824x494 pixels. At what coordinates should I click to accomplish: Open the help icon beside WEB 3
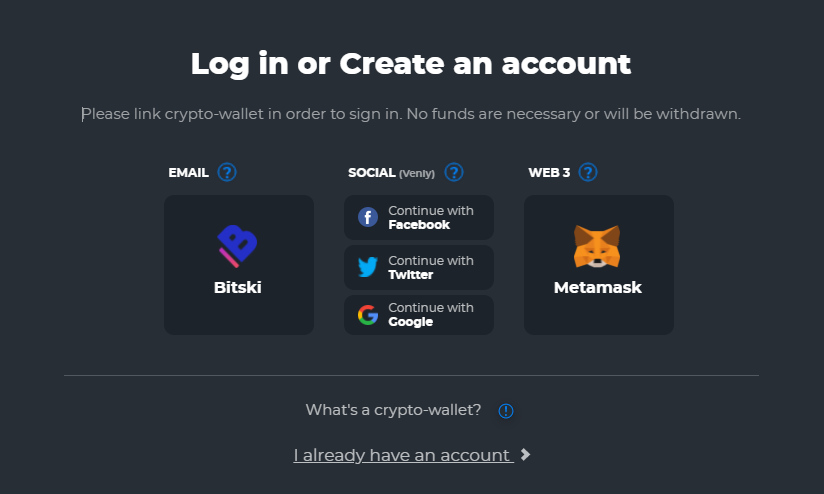coord(588,172)
